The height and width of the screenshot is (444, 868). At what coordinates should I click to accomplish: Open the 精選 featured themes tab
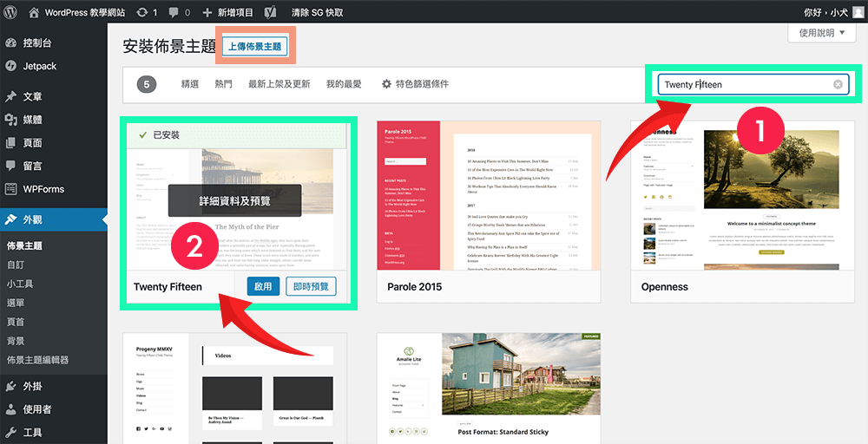(190, 84)
